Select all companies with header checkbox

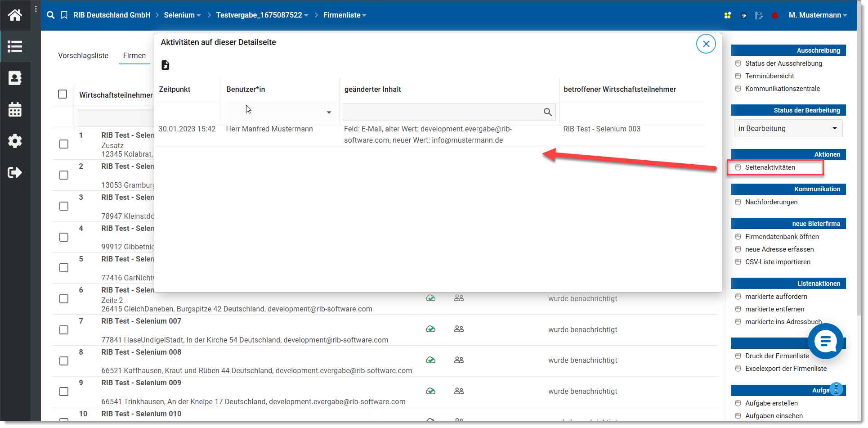pos(63,94)
